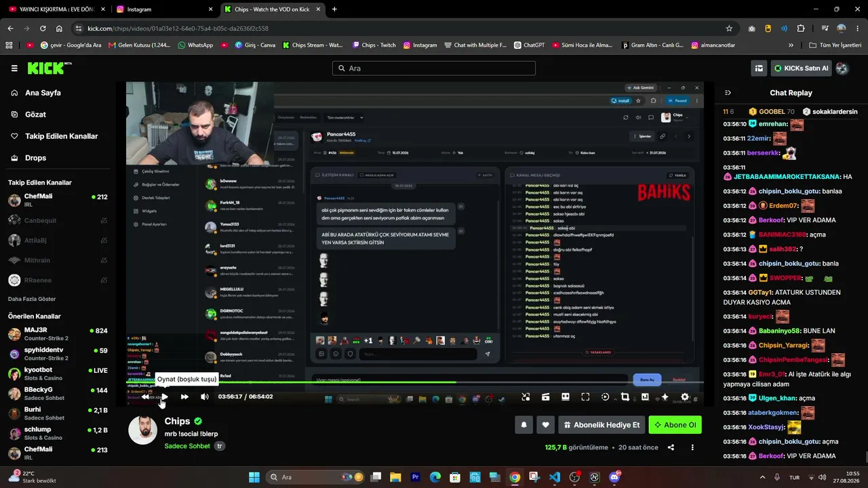Open the Windows Start menu
Screen dimensions: 868x488
pyautogui.click(x=254, y=477)
